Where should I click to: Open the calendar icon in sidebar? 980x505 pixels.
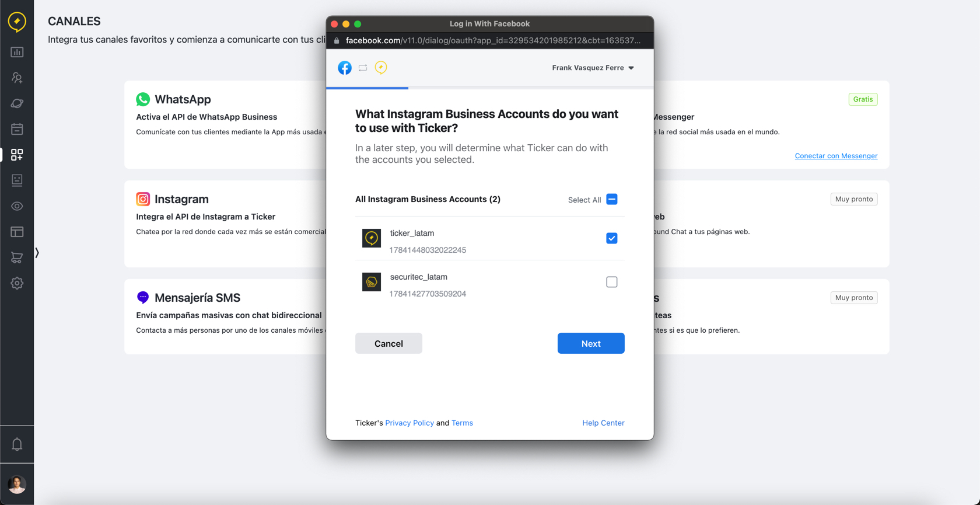click(17, 129)
